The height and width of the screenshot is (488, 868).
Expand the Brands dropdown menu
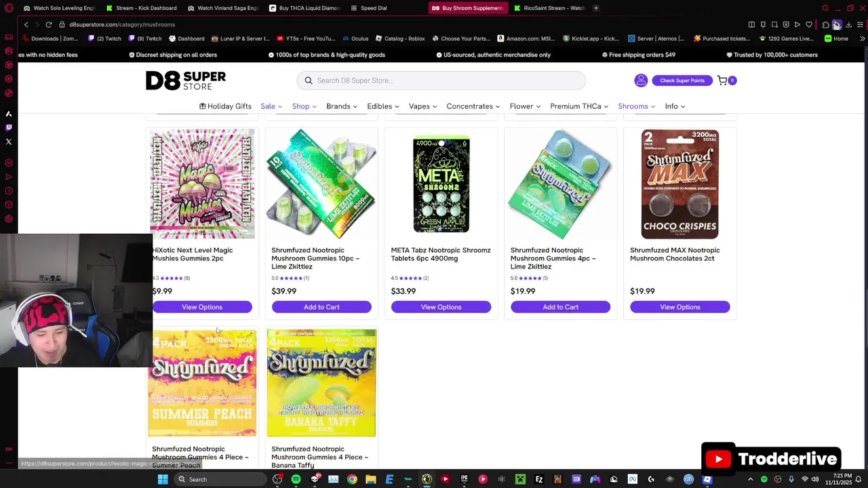[x=342, y=106]
